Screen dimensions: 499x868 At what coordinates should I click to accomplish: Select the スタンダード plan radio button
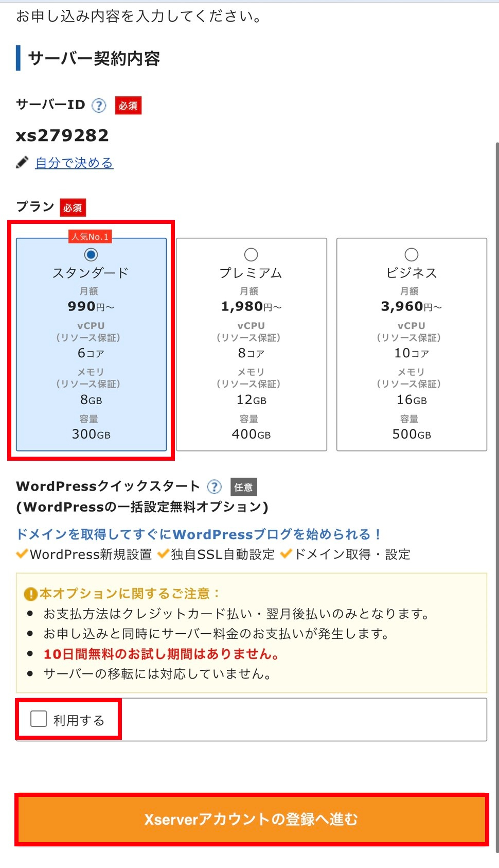pos(91,254)
